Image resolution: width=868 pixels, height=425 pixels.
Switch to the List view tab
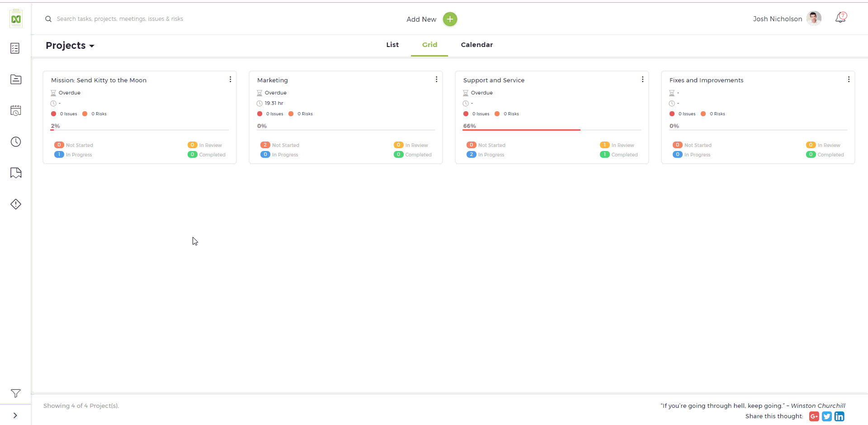point(392,45)
